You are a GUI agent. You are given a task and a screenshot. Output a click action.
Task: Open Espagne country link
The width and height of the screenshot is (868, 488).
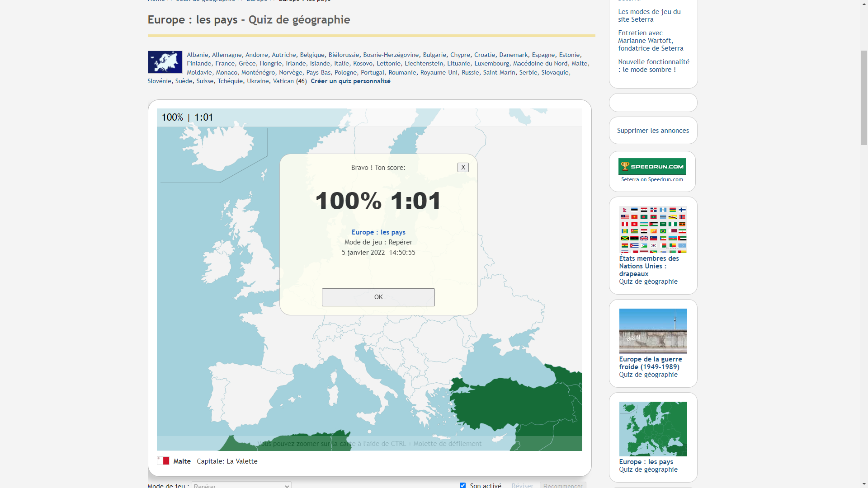click(543, 55)
